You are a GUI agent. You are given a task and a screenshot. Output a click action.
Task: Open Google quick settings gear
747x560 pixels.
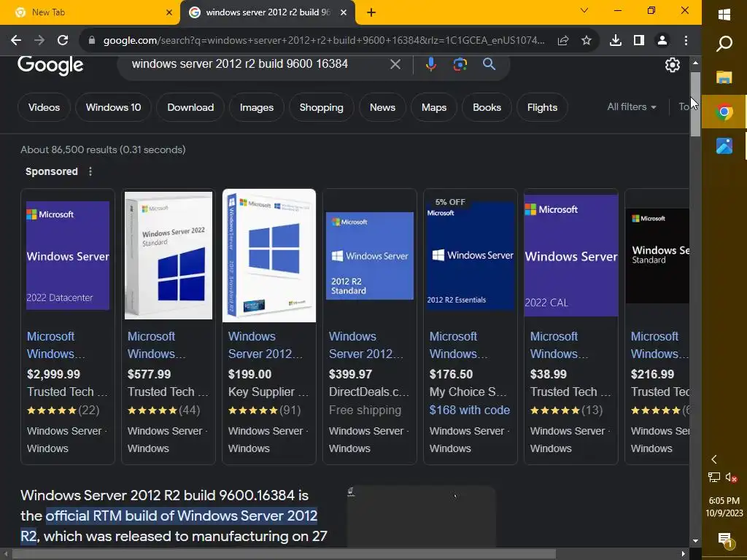coord(672,65)
